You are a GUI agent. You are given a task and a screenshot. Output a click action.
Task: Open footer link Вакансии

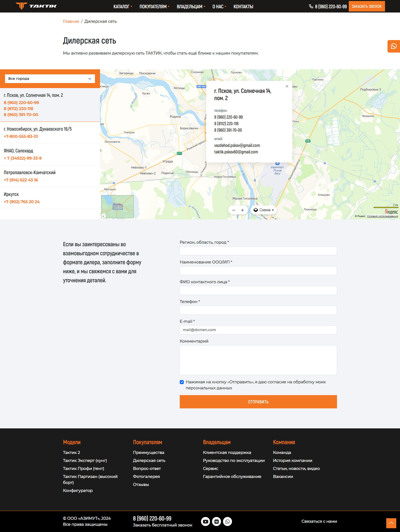coord(283,476)
